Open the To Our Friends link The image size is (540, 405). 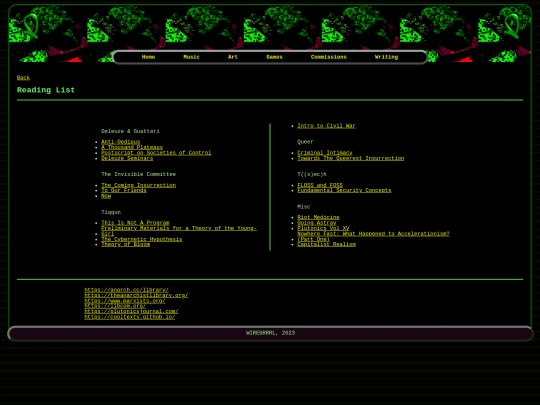click(x=124, y=190)
